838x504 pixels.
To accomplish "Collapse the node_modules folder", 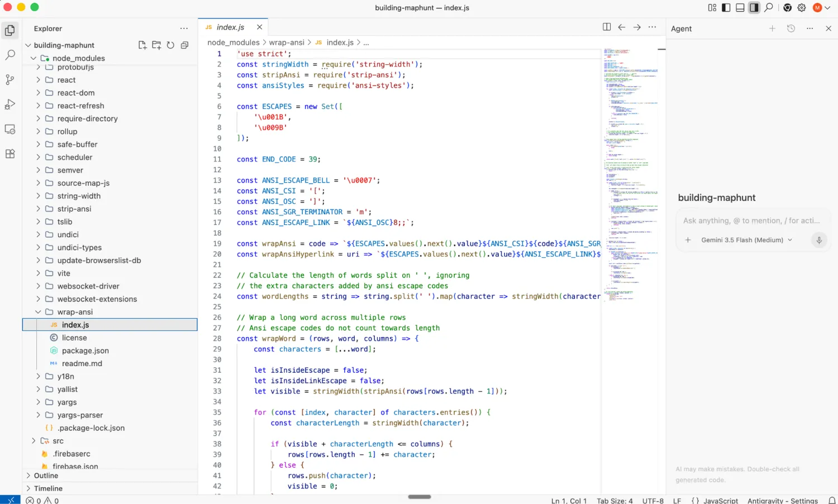I will point(34,58).
